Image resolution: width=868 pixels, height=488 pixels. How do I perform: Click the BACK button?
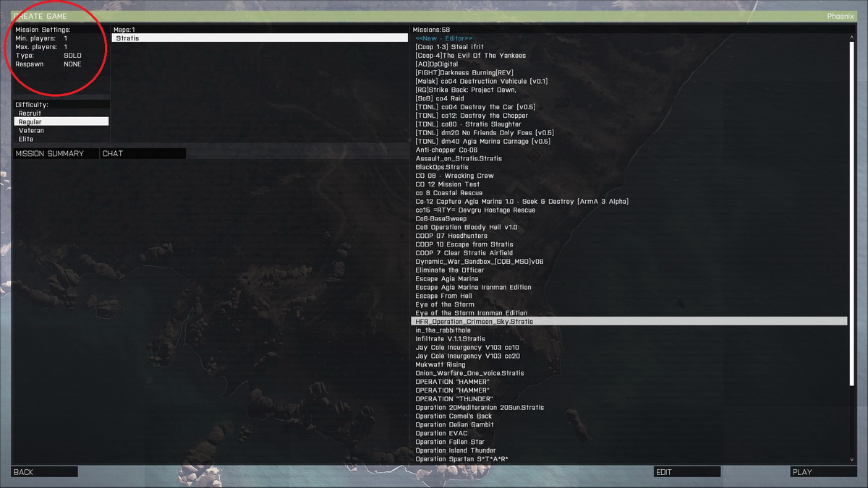point(43,471)
